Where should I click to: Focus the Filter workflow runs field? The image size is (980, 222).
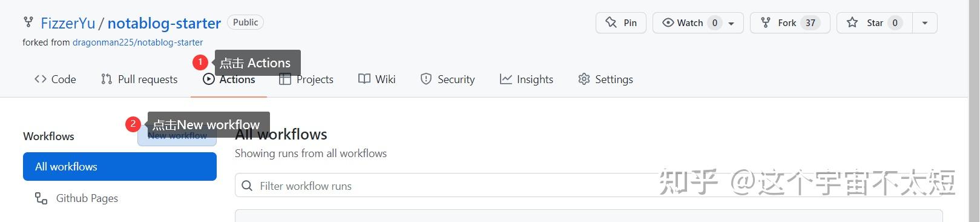click(588, 186)
